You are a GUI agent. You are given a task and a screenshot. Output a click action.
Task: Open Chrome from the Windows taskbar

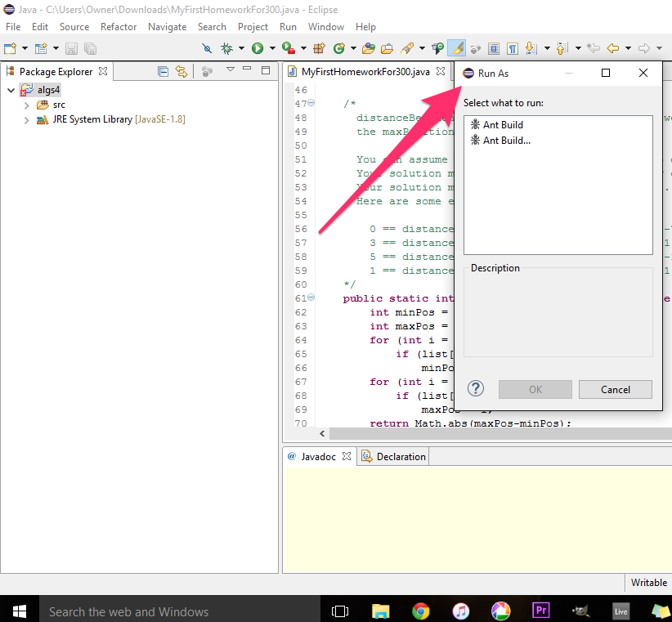(421, 611)
